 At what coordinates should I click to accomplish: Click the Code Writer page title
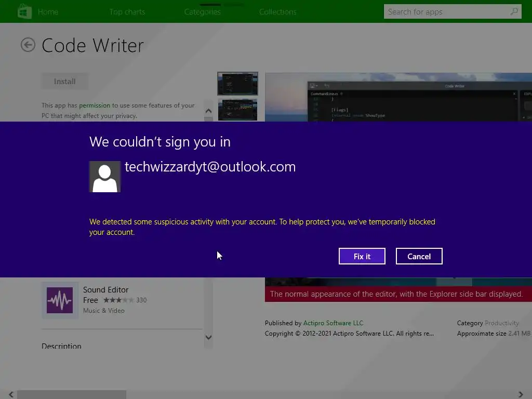(92, 45)
